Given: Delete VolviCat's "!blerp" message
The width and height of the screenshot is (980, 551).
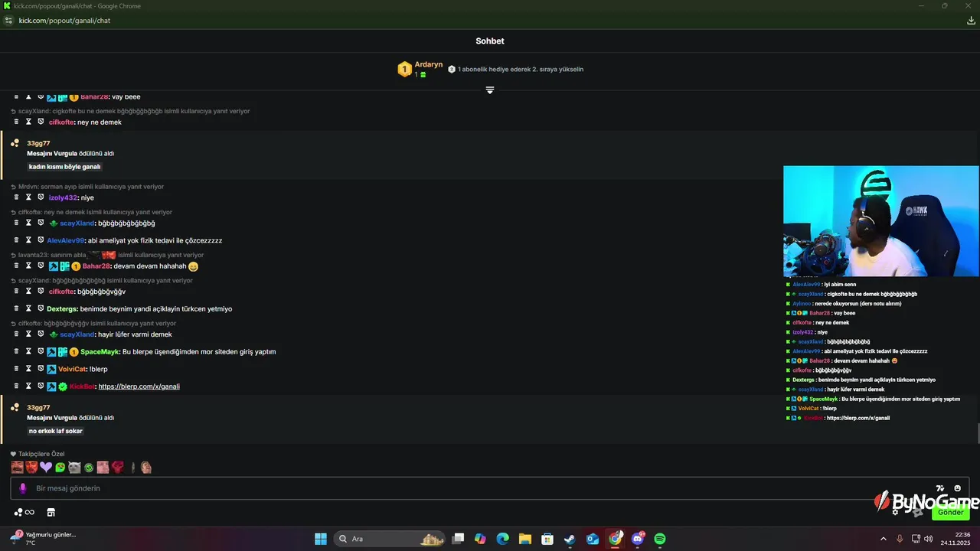Looking at the screenshot, I should click(16, 368).
